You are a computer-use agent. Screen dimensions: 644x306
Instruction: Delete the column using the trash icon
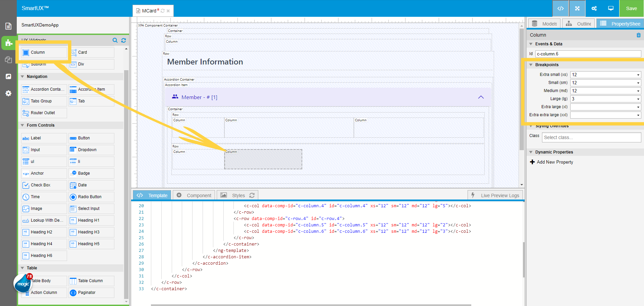click(638, 35)
